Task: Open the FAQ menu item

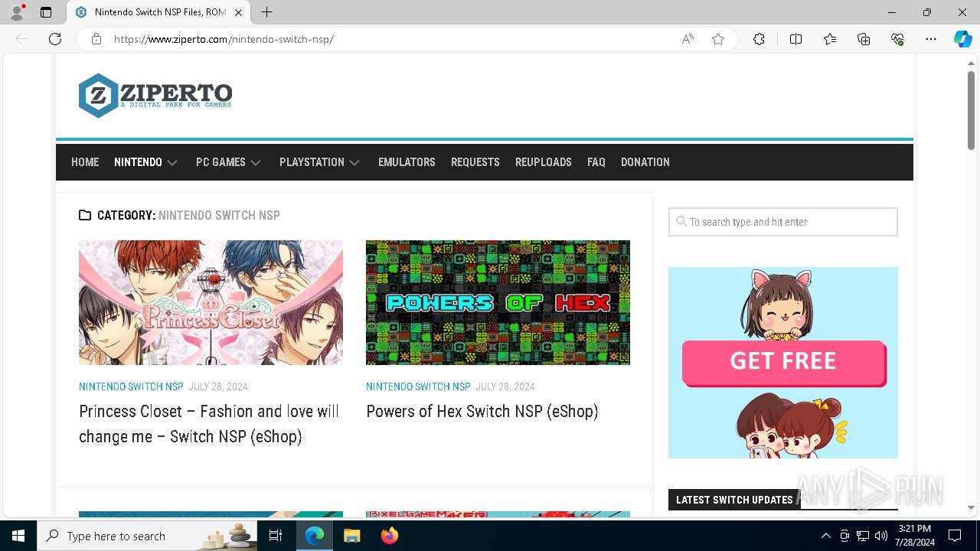Action: (596, 162)
